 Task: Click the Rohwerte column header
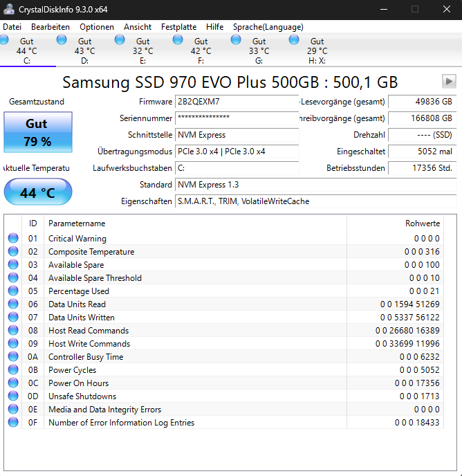click(395, 223)
